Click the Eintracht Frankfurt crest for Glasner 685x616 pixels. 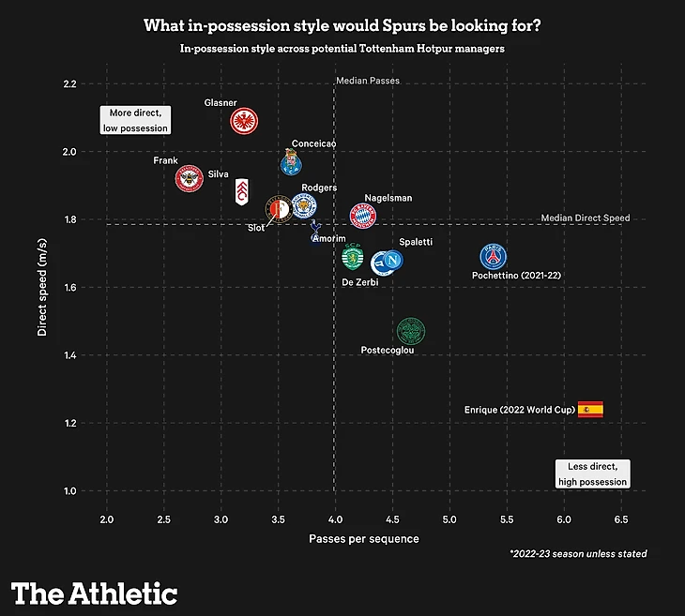pyautogui.click(x=244, y=121)
